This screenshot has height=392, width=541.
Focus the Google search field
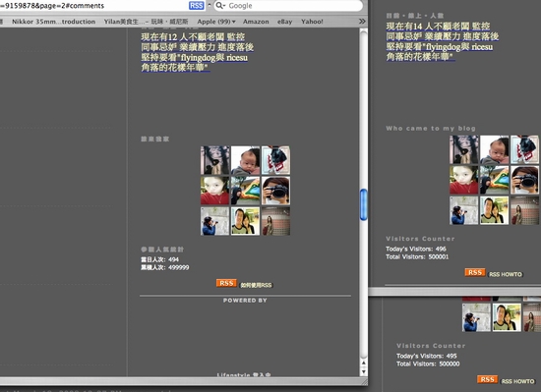(288, 6)
